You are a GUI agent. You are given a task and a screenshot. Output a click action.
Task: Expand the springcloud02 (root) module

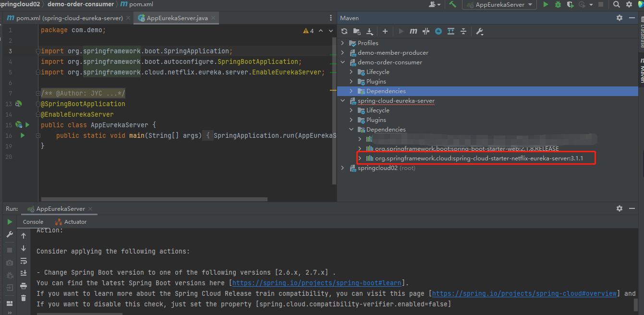click(x=343, y=168)
